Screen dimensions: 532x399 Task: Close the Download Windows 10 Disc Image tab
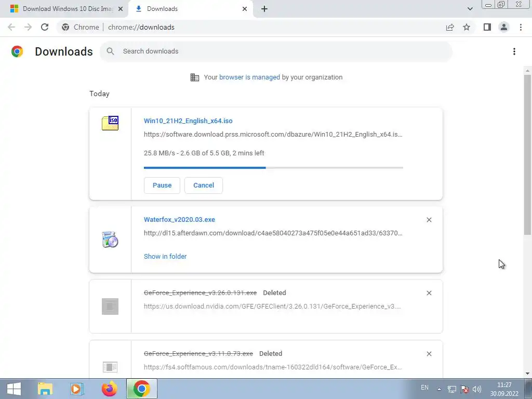[x=121, y=9]
